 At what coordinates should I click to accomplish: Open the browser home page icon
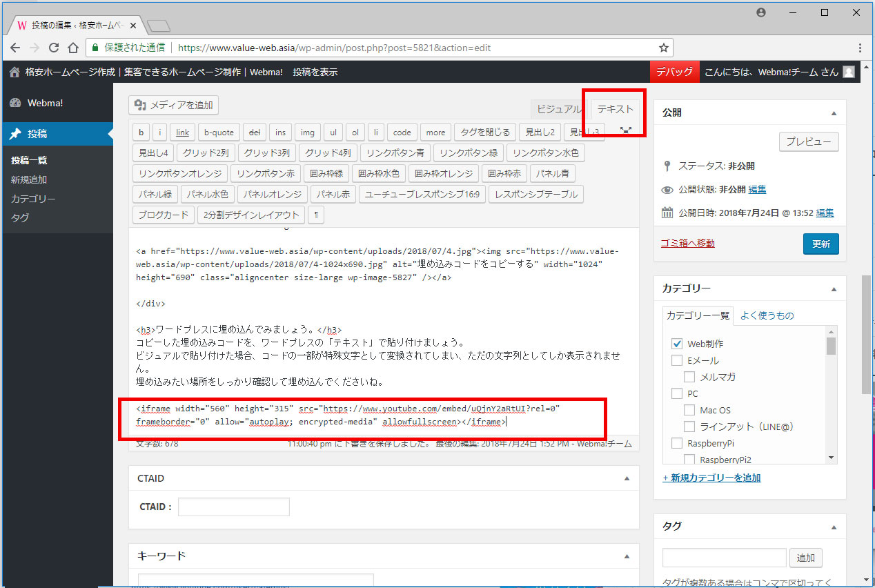(73, 48)
